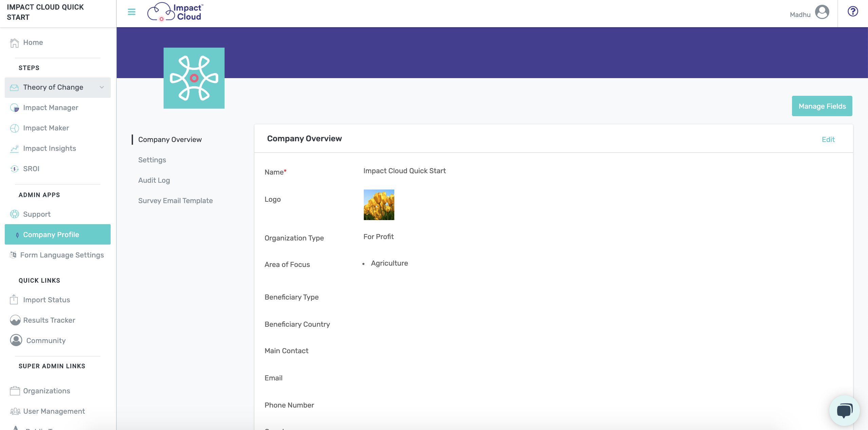Click the Impact Maker icon
868x430 pixels.
[x=14, y=128]
